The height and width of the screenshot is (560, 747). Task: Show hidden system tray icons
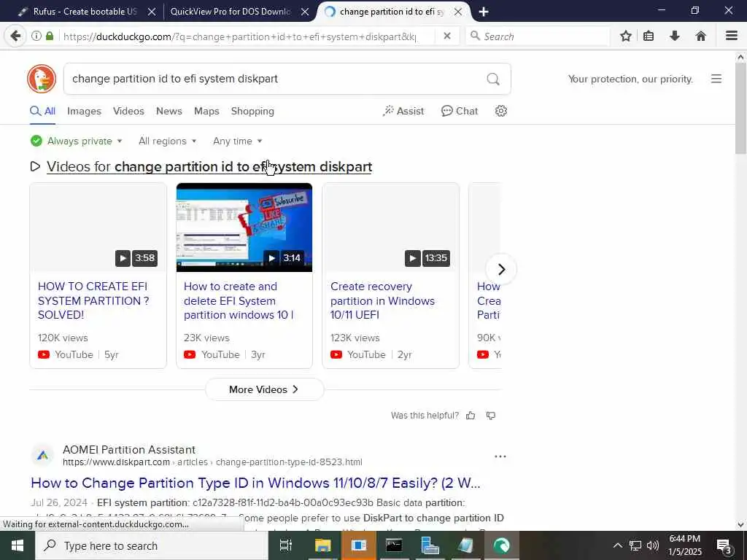pos(617,545)
